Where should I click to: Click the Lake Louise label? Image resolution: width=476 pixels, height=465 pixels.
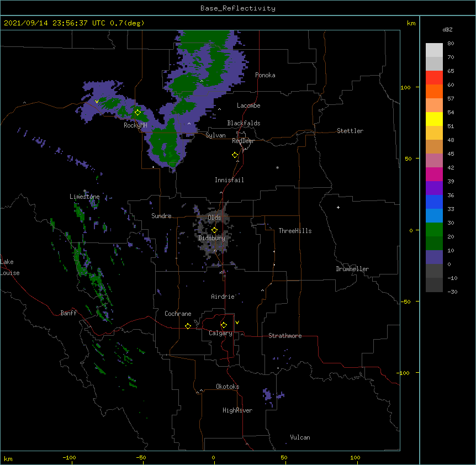tap(10, 267)
